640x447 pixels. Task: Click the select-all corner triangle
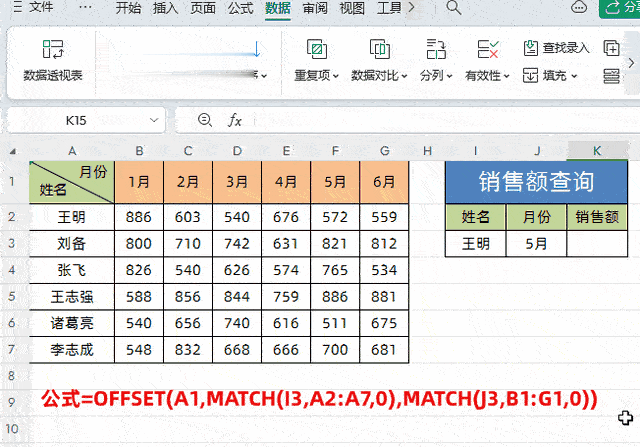pyautogui.click(x=13, y=151)
